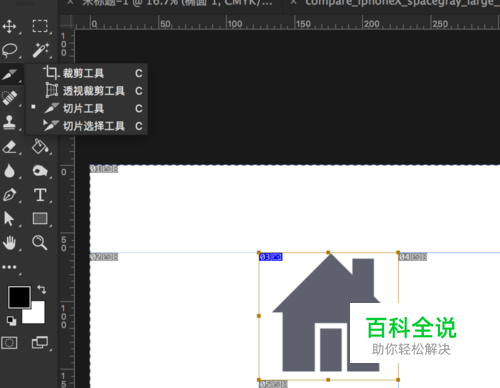The height and width of the screenshot is (388, 500).
Task: Switch to the compare_iphonex_spacegray_large tab
Action: click(x=402, y=3)
